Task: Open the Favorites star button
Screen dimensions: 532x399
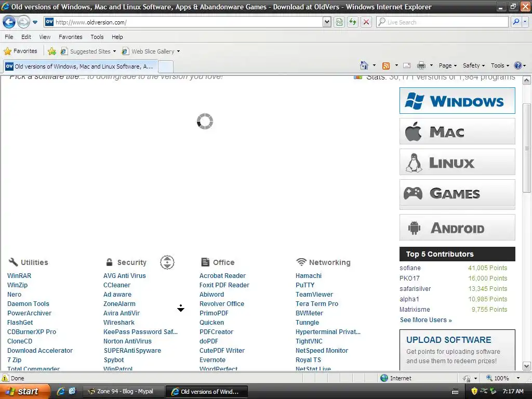Action: [20, 51]
